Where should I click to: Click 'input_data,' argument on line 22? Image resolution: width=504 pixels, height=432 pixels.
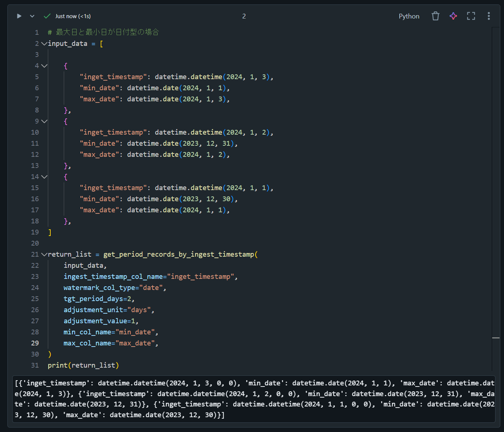(85, 266)
